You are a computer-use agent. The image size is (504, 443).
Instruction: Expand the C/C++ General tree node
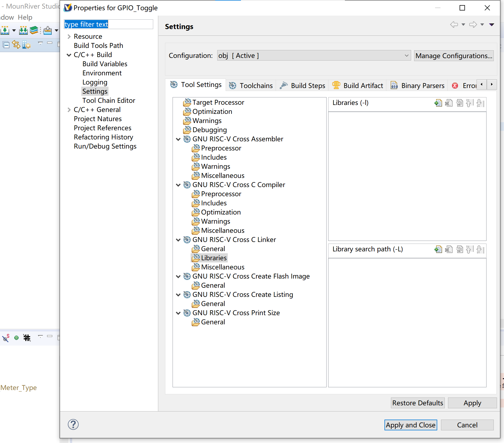[x=69, y=110]
